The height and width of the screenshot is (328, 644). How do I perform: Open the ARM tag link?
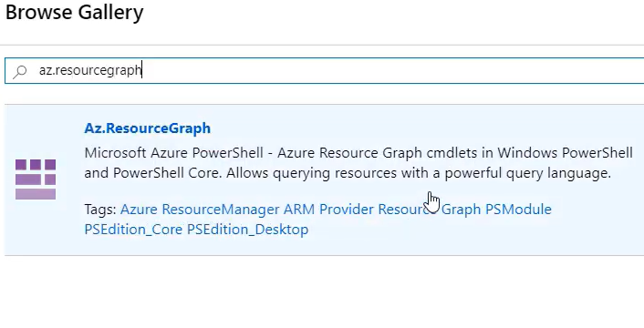pos(299,210)
